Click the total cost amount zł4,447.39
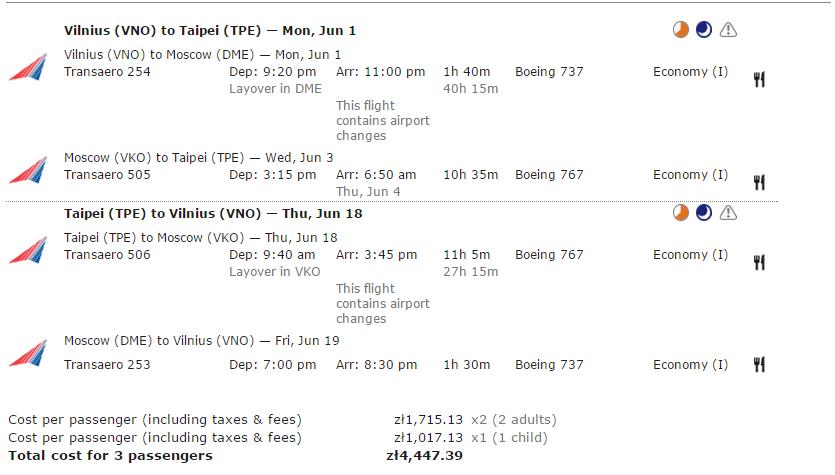This screenshot has width=835, height=475. pos(424,456)
